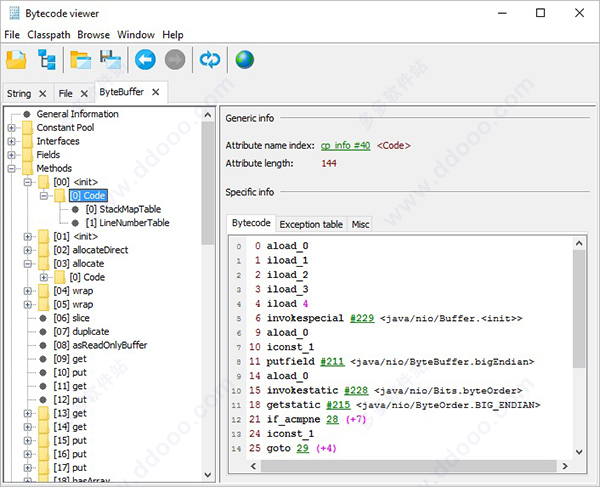Click the open class file folder icon
Viewport: 600px width, 487px height.
coord(16,60)
